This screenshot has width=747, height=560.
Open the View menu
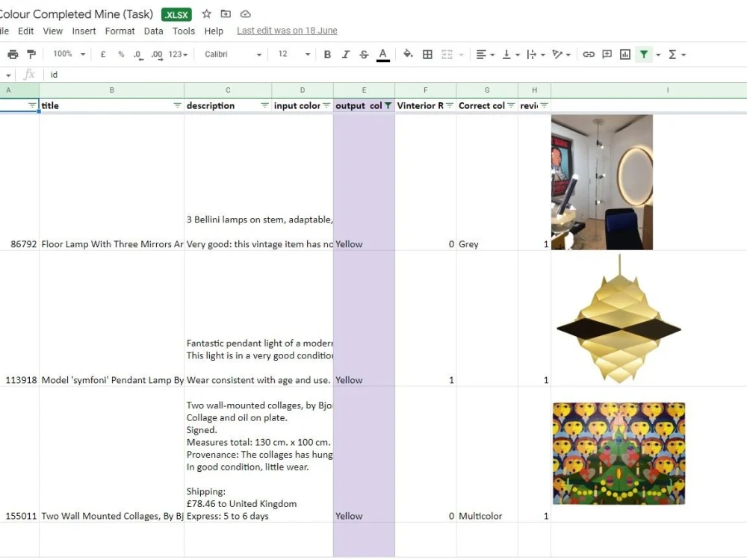[52, 31]
